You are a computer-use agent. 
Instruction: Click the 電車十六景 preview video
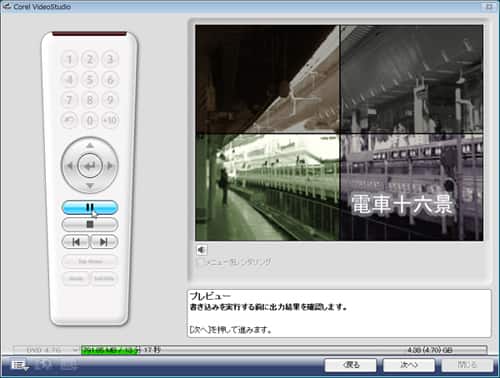[x=339, y=133]
